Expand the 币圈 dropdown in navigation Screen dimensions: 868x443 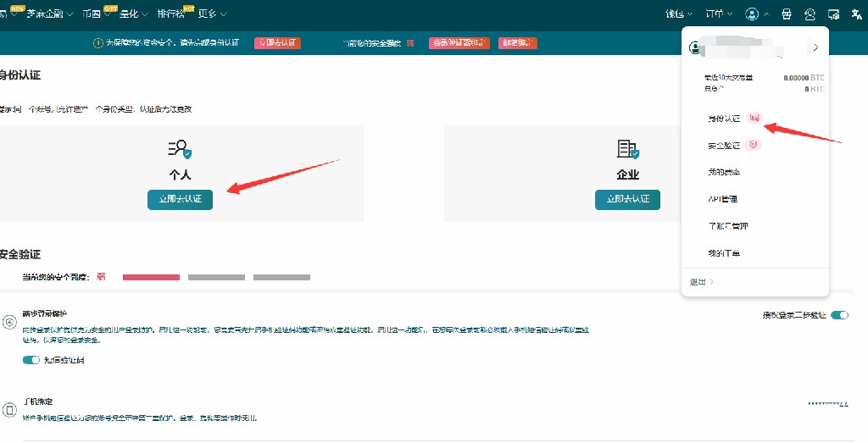pos(93,14)
